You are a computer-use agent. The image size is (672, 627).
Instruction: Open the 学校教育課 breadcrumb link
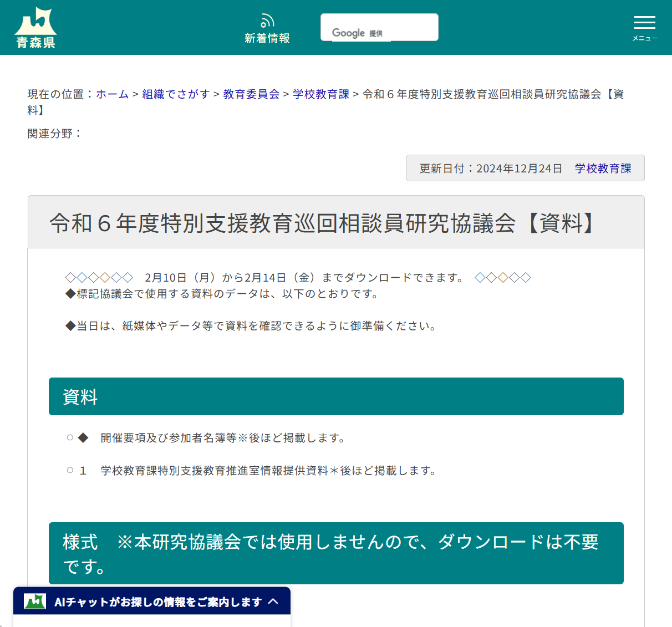click(x=320, y=94)
